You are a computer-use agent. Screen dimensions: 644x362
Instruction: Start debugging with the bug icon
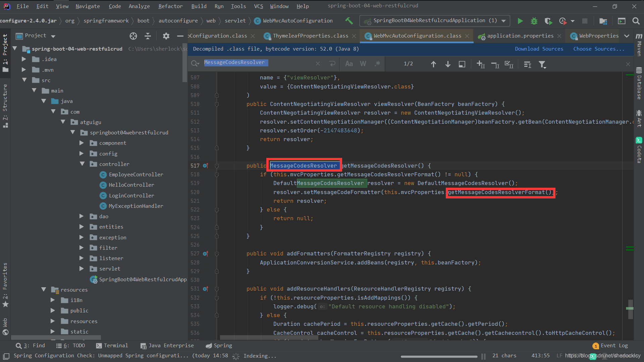(534, 21)
